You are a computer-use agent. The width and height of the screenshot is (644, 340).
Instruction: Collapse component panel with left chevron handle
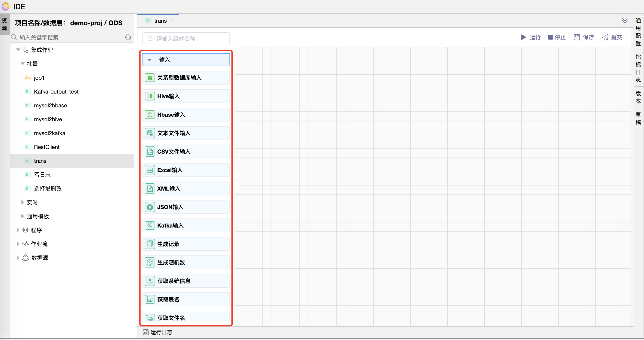[236, 181]
